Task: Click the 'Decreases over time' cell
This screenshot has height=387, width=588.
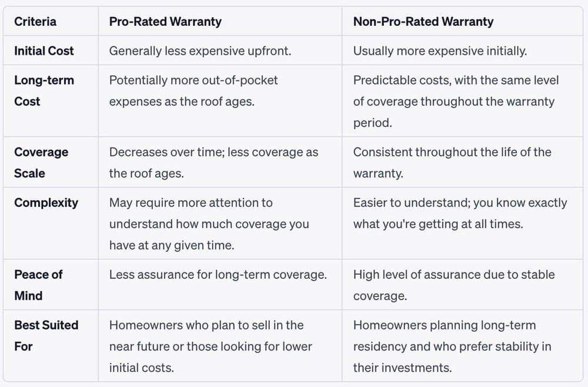Action: pos(213,163)
